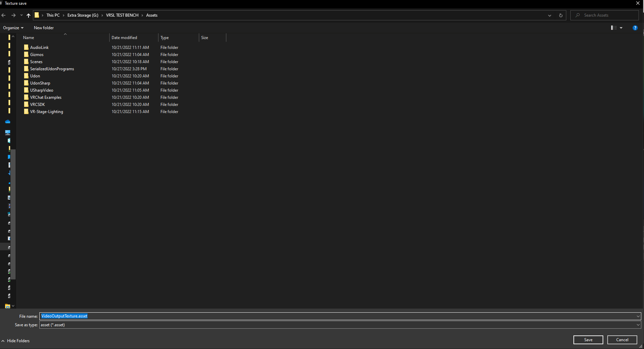Select the UdonSharp folder icon
644x349 pixels.
pos(26,83)
